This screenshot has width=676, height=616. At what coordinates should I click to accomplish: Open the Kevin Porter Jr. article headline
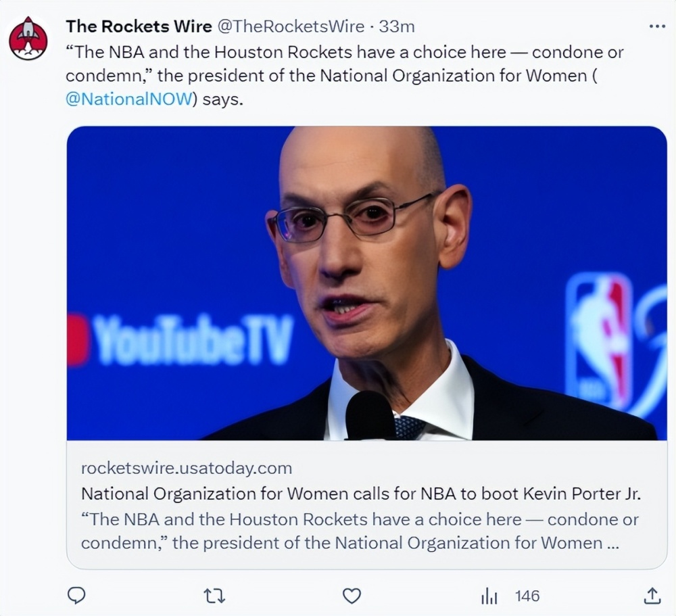(360, 494)
